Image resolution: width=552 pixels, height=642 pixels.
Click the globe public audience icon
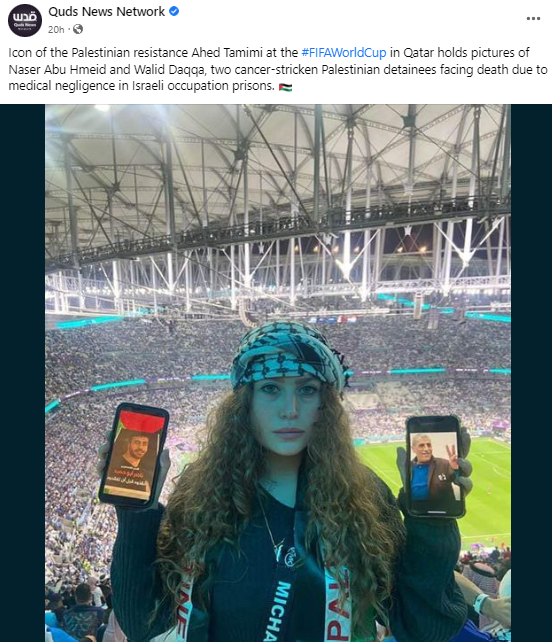[x=78, y=29]
